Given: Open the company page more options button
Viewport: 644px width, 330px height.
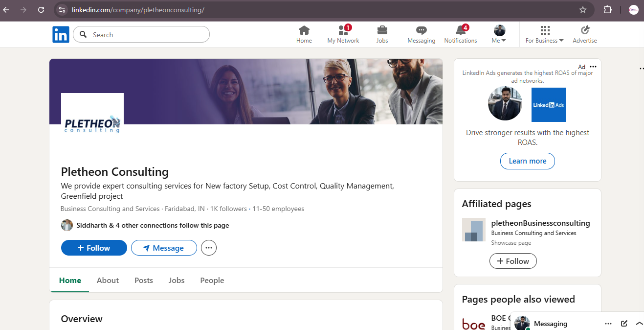Looking at the screenshot, I should 209,248.
